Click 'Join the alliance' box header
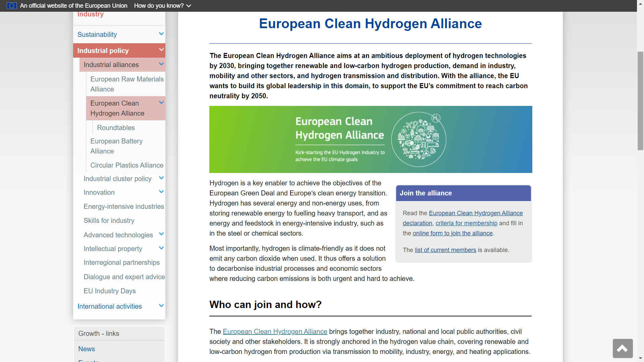Viewport: 644px width, 362px height. [463, 193]
